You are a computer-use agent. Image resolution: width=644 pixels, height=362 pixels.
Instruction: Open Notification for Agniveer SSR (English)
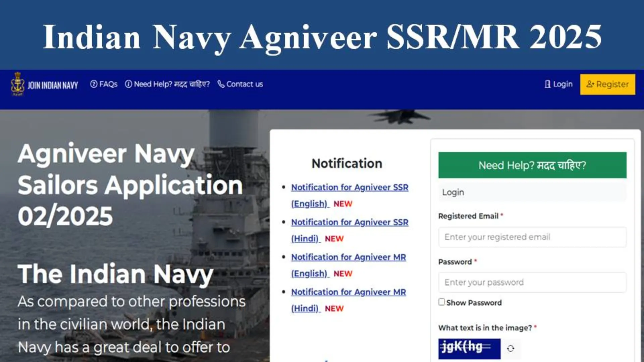tap(350, 195)
